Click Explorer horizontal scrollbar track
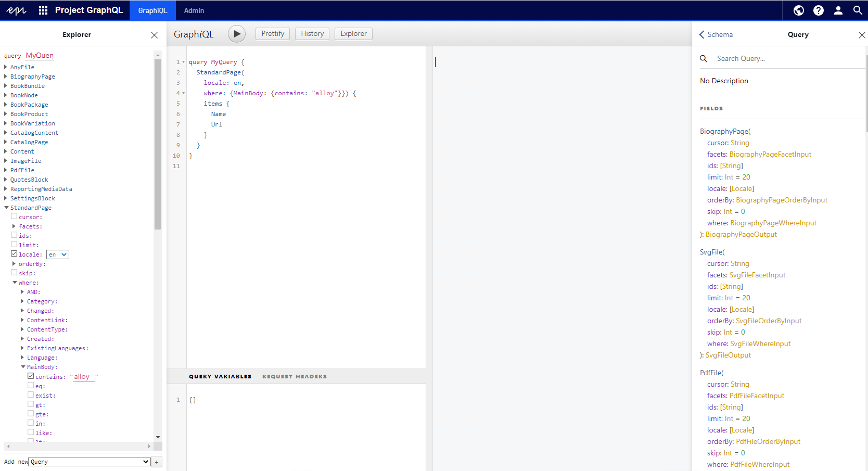 [x=79, y=446]
